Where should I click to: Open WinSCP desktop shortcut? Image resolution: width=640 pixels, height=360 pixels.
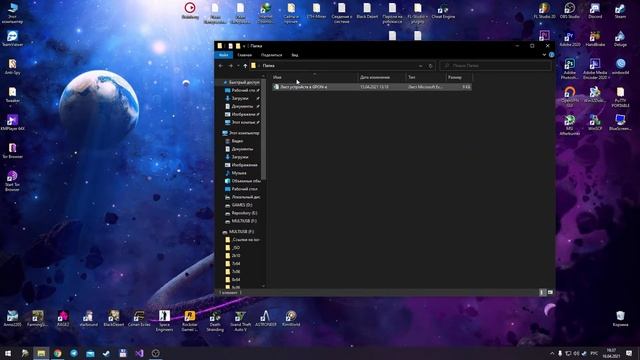(595, 122)
